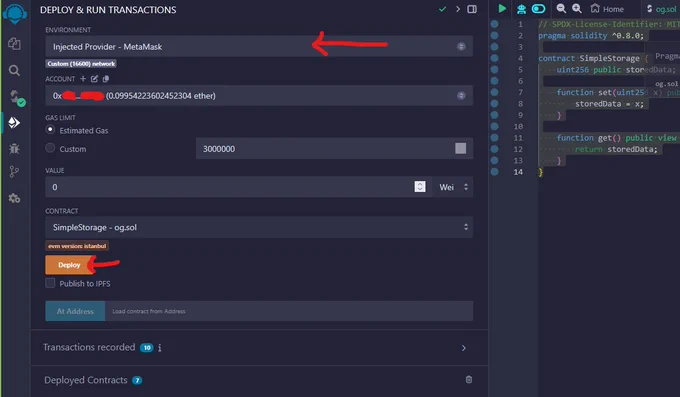The width and height of the screenshot is (680, 397).
Task: Copy account address with the copy icon
Action: click(106, 79)
